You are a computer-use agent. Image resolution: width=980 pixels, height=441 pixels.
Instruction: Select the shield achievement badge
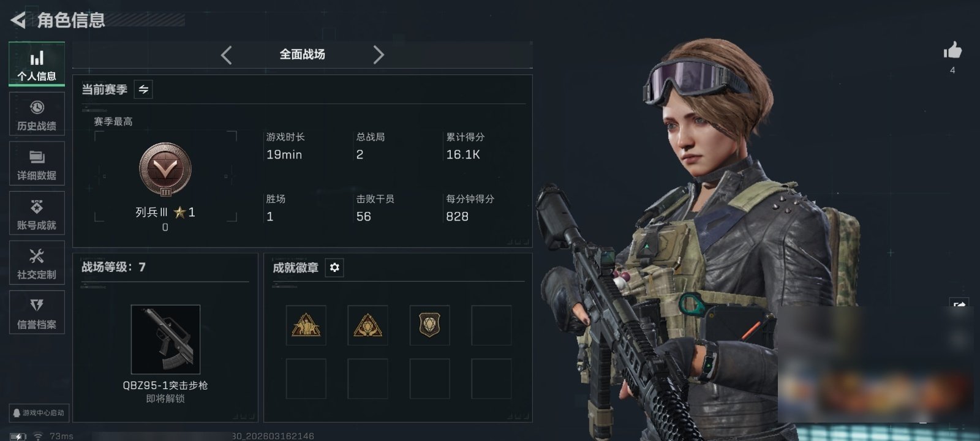429,325
